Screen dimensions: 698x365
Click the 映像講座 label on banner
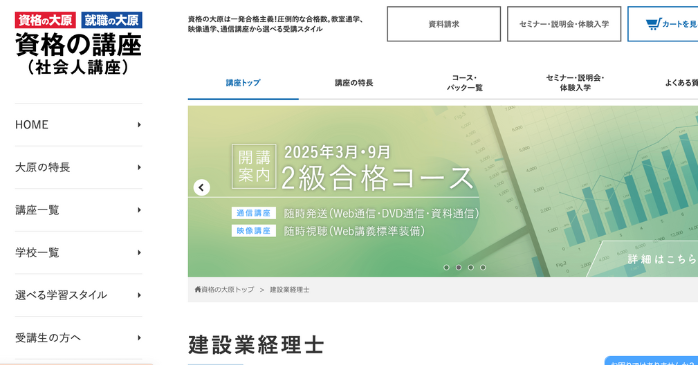pos(254,231)
